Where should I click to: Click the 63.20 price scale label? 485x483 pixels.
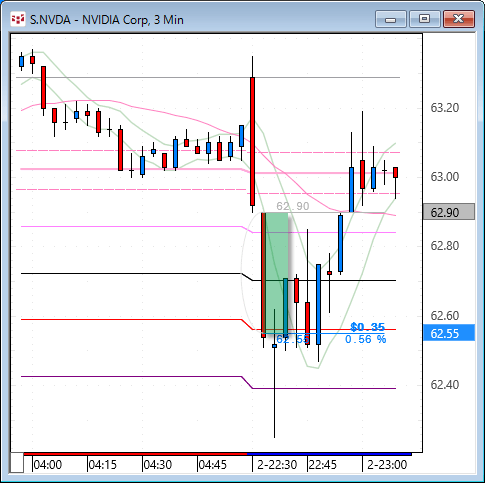click(x=445, y=108)
